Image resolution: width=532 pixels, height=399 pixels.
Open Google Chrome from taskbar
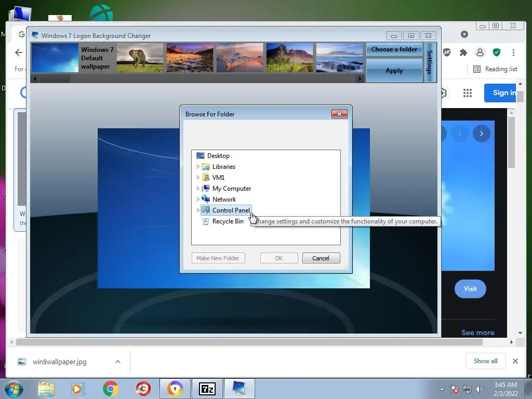[x=110, y=389]
